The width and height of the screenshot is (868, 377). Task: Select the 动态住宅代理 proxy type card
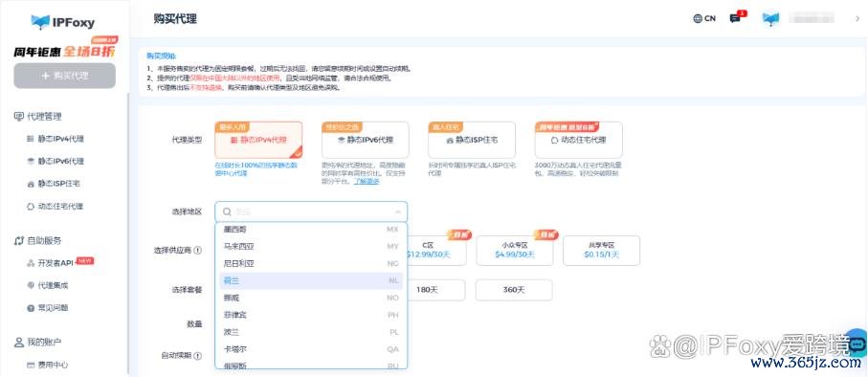(x=578, y=140)
